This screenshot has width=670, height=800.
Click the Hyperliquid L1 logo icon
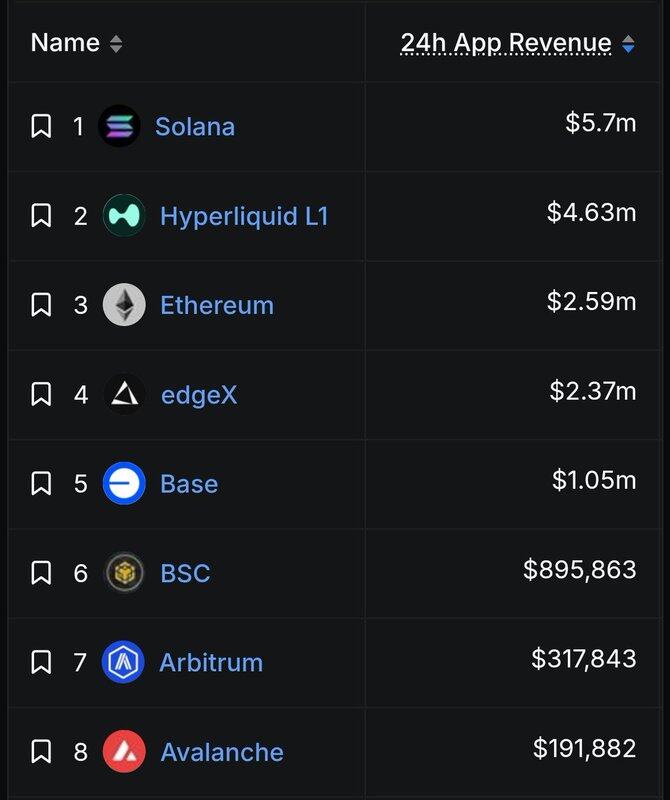click(x=124, y=216)
